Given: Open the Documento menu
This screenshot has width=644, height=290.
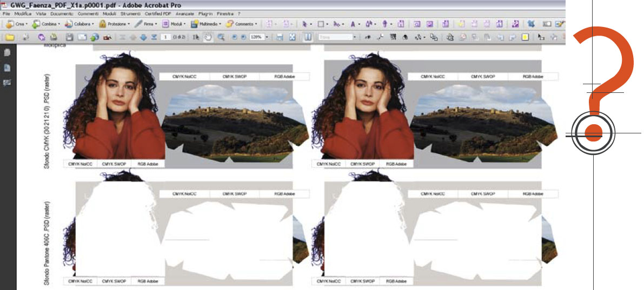Looking at the screenshot, I should pyautogui.click(x=62, y=14).
